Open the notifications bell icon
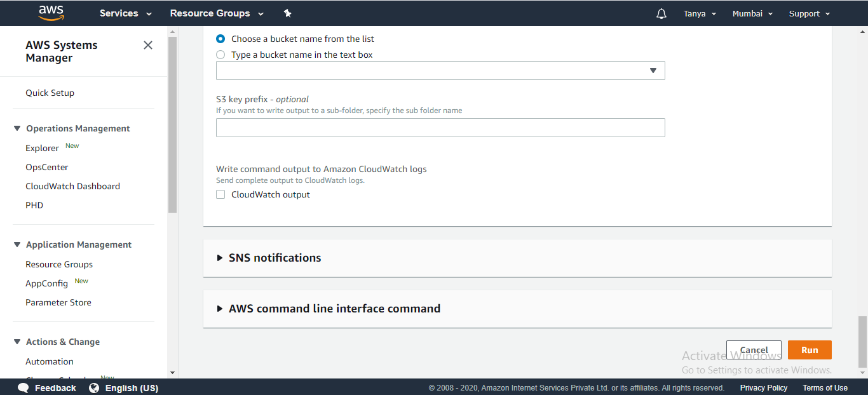Screen dimensions: 868x395 tap(661, 14)
